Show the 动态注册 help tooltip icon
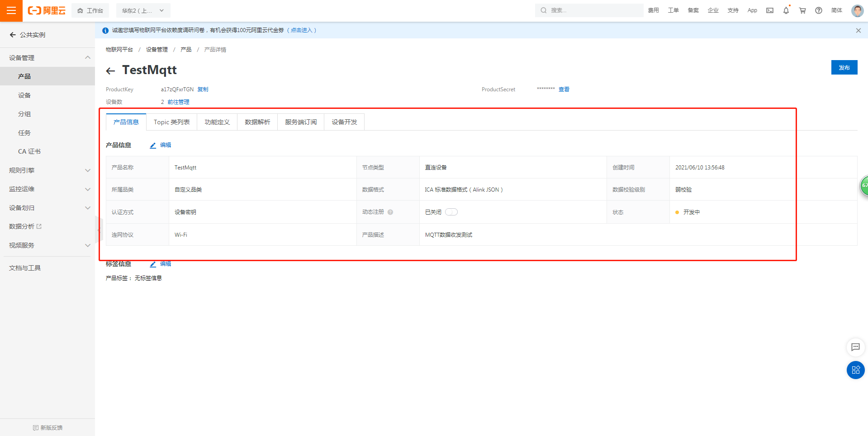Viewport: 868px width, 436px height. 390,212
